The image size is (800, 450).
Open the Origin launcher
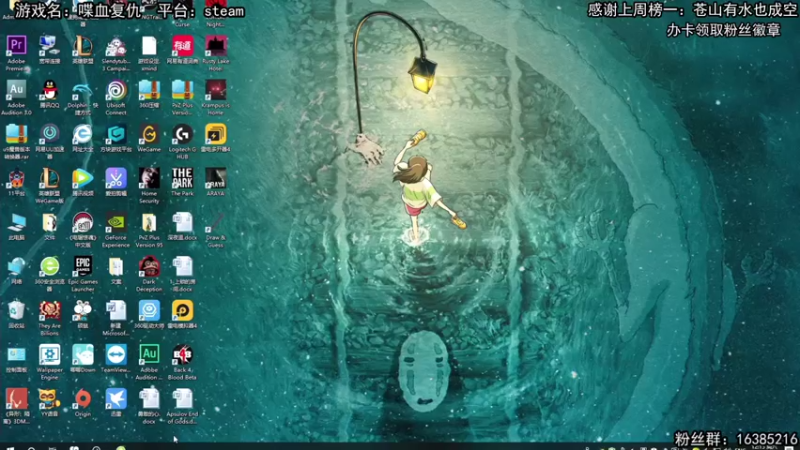[x=83, y=399]
